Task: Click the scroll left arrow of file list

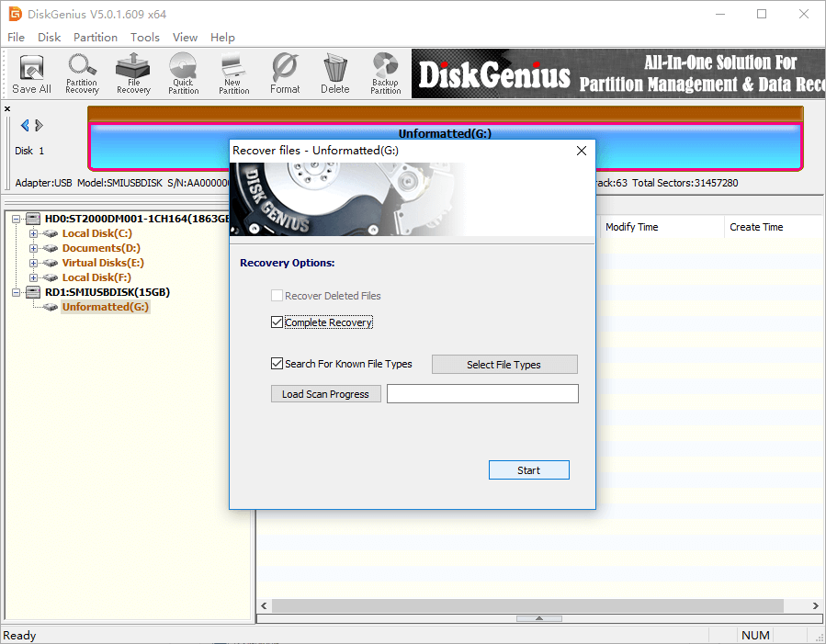Action: pyautogui.click(x=264, y=605)
